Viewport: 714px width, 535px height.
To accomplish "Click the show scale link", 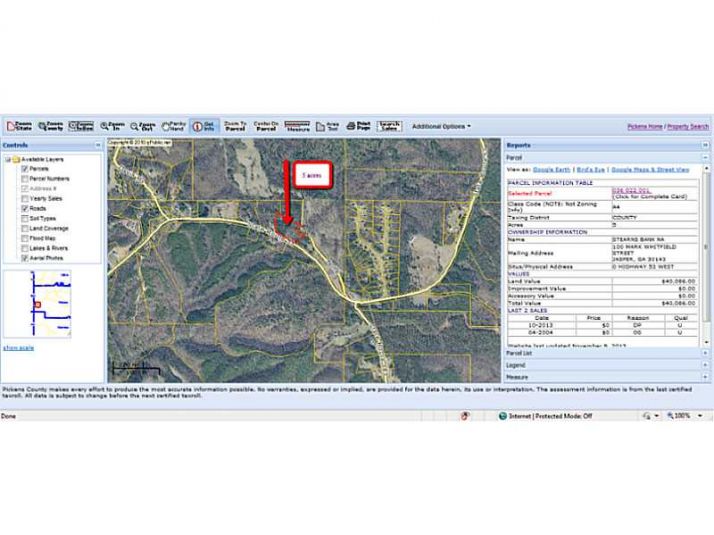I will pyautogui.click(x=18, y=348).
